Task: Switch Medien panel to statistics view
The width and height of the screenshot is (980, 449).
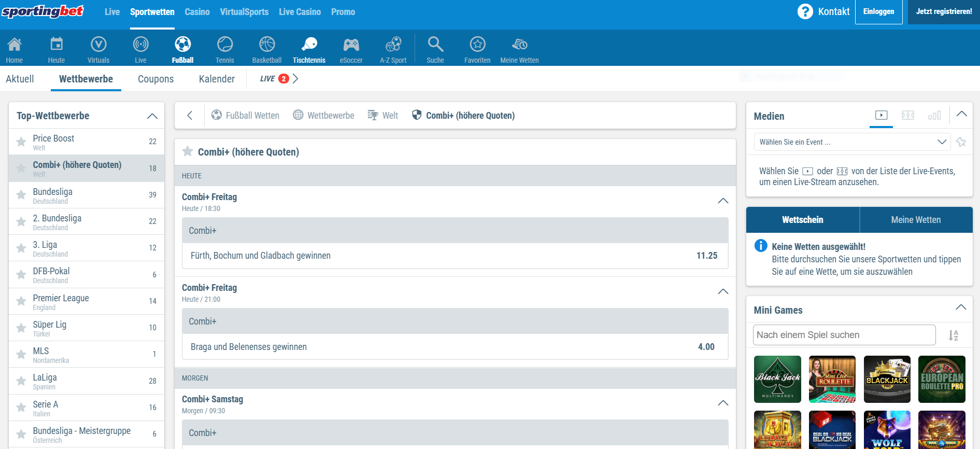Action: [934, 115]
